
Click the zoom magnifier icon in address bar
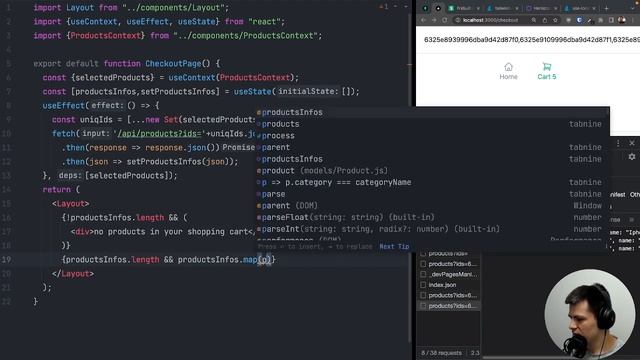[534, 20]
